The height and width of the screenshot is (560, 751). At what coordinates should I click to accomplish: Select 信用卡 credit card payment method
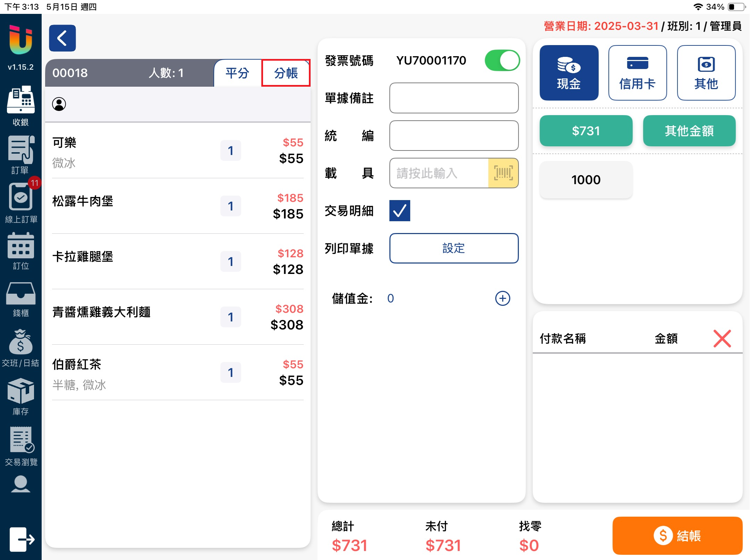pyautogui.click(x=637, y=73)
